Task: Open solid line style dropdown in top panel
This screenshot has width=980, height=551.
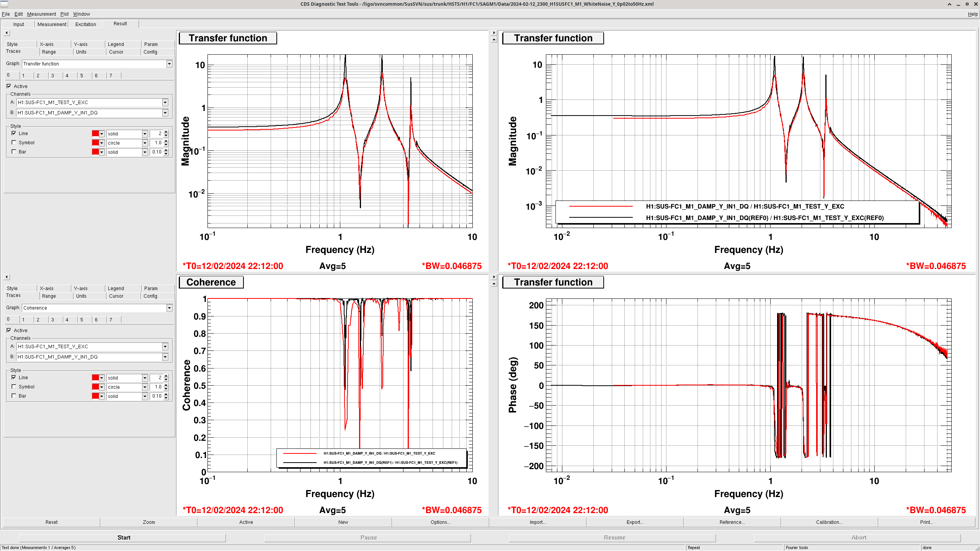Action: [145, 134]
